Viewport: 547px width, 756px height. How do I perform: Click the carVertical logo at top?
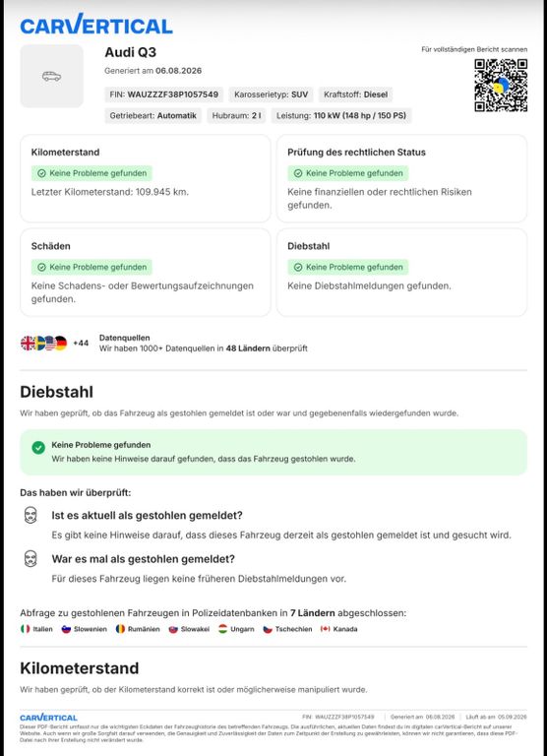click(x=96, y=25)
